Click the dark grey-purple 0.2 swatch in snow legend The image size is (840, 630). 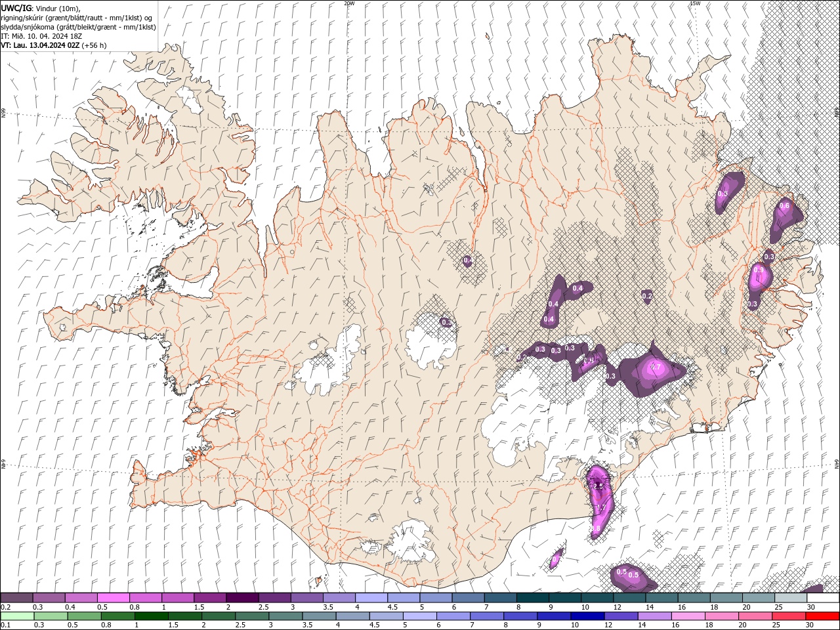pyautogui.click(x=17, y=598)
